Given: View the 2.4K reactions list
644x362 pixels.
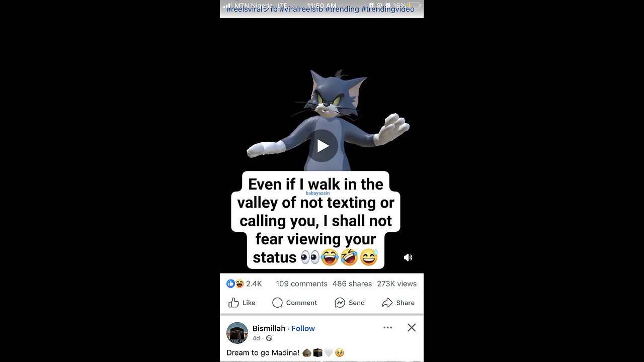Looking at the screenshot, I should (x=245, y=284).
